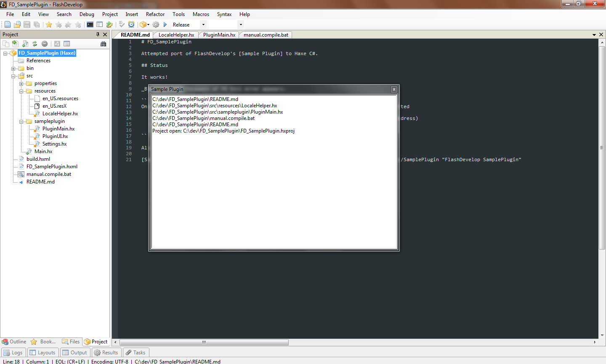Select PluginUI.hx in the project tree
Screen dimensions: 606x364
click(55, 136)
